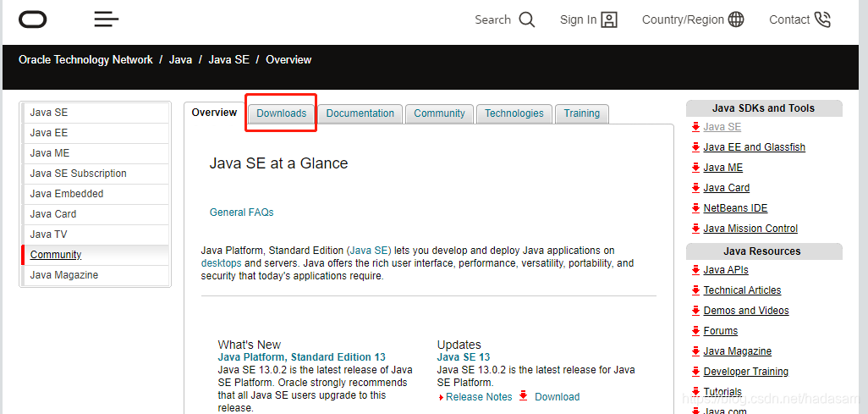Click the Java SE breadcrumb link
Viewport: 868px width, 414px height.
pos(228,60)
